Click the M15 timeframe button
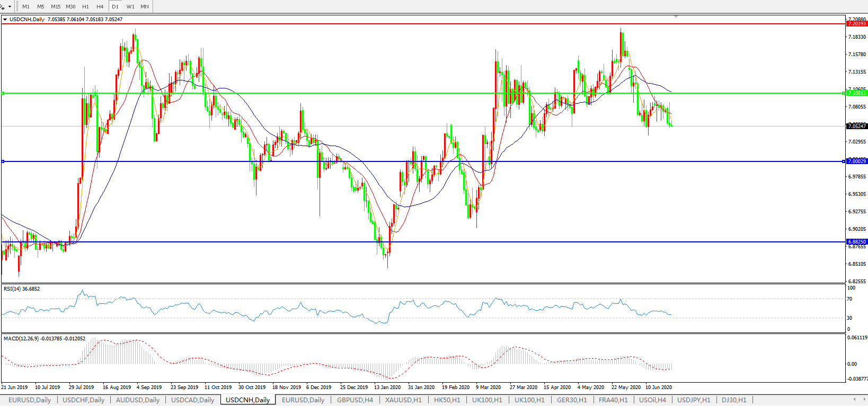The height and width of the screenshot is (406, 868). coord(56,6)
